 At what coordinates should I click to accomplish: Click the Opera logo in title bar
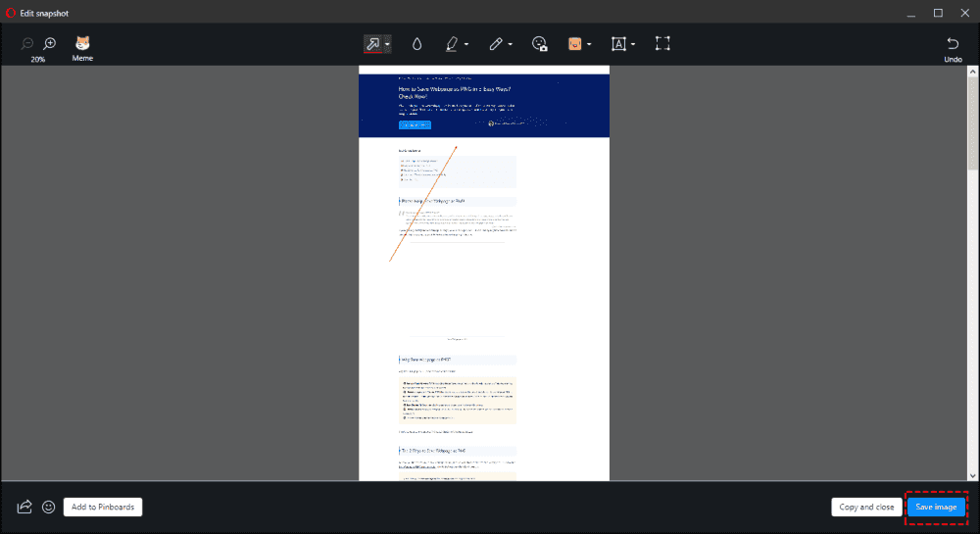click(10, 13)
